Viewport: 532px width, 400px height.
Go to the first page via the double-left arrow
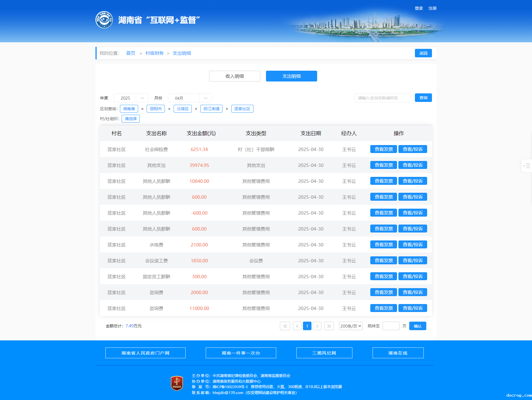pos(285,326)
